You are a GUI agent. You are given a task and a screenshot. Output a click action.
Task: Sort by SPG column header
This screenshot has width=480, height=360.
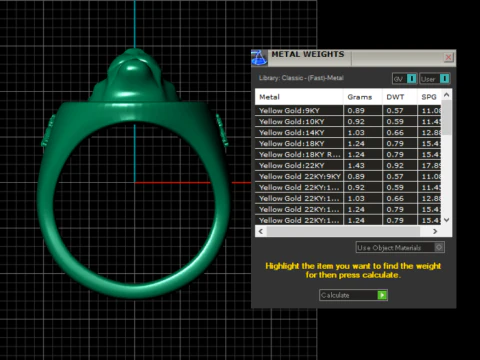click(429, 97)
